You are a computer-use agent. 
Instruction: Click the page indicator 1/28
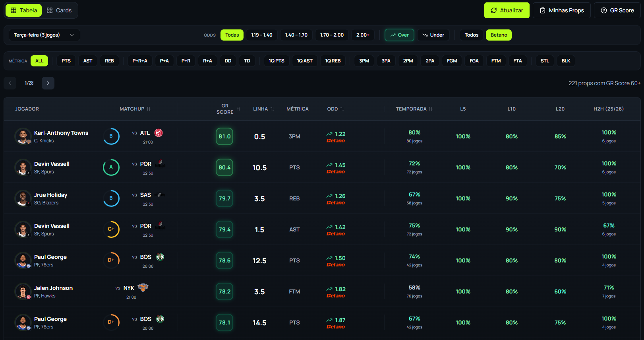pyautogui.click(x=29, y=83)
